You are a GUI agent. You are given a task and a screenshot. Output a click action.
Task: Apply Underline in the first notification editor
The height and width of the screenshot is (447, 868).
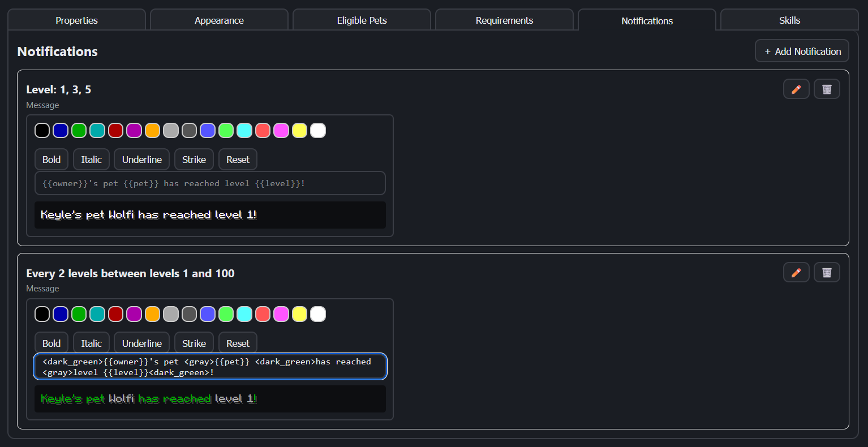point(142,160)
